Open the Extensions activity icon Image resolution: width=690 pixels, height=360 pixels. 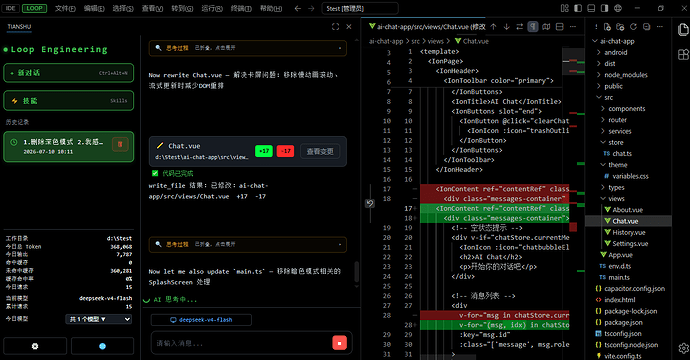point(683,55)
